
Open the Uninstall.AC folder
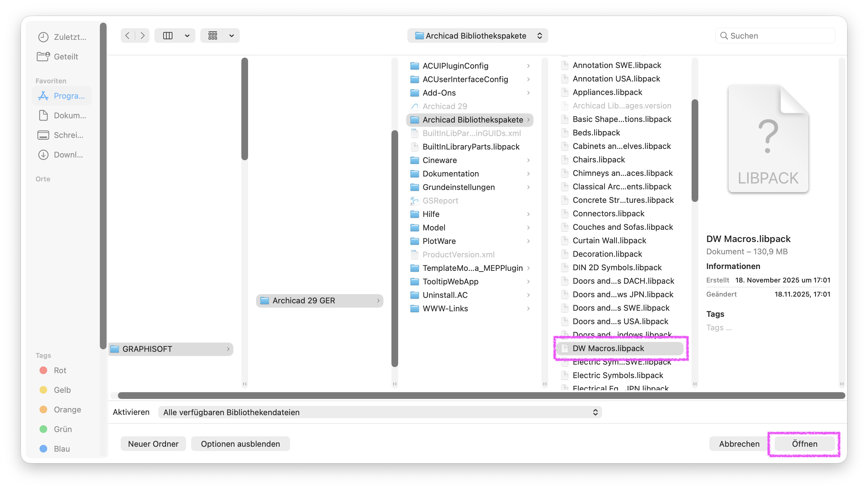470,295
